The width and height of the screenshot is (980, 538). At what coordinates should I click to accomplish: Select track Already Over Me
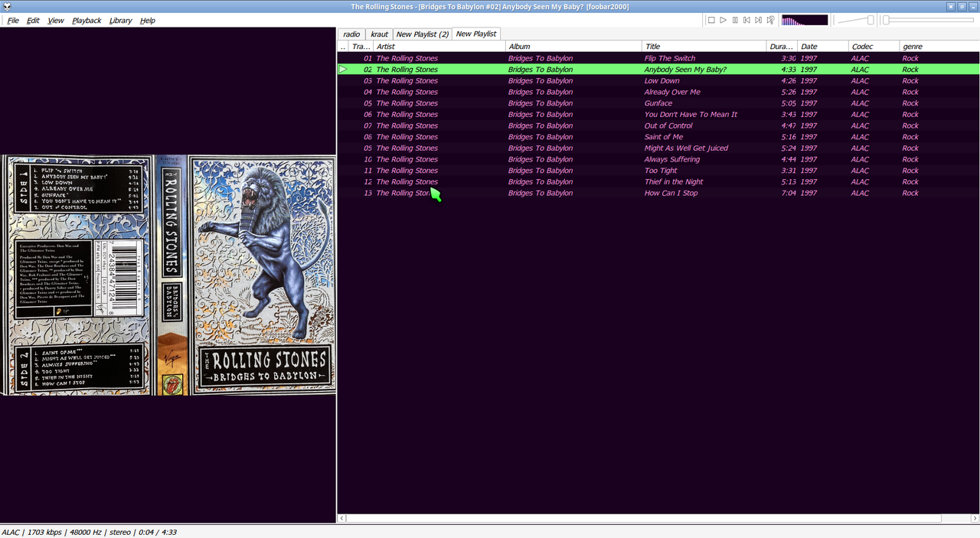tap(658, 92)
